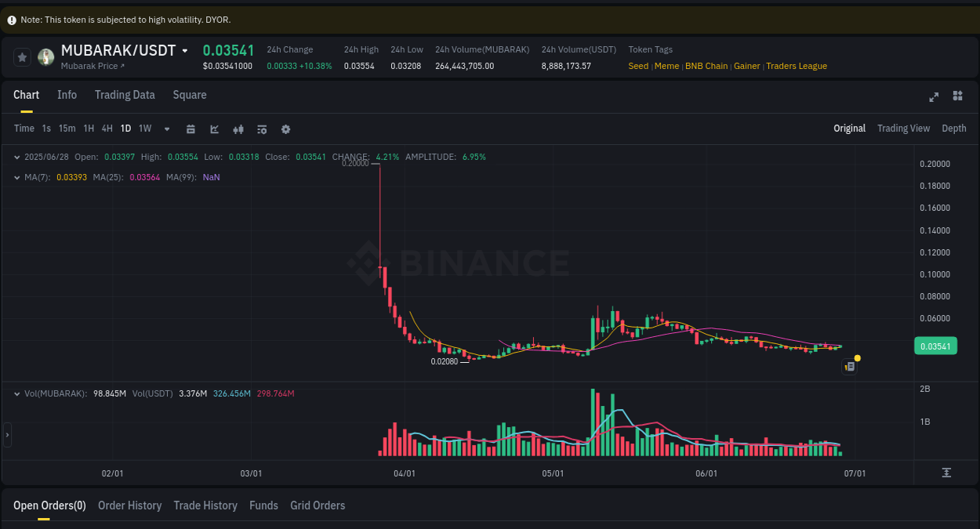Viewport: 980px width, 529px height.
Task: Expand the chart to fullscreen with the arrows icon
Action: click(934, 97)
